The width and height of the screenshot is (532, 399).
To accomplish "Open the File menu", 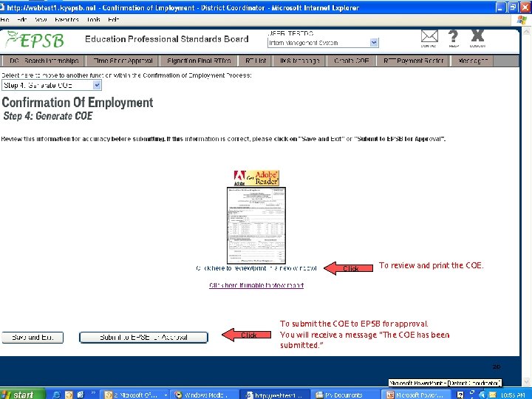I will (x=4, y=20).
